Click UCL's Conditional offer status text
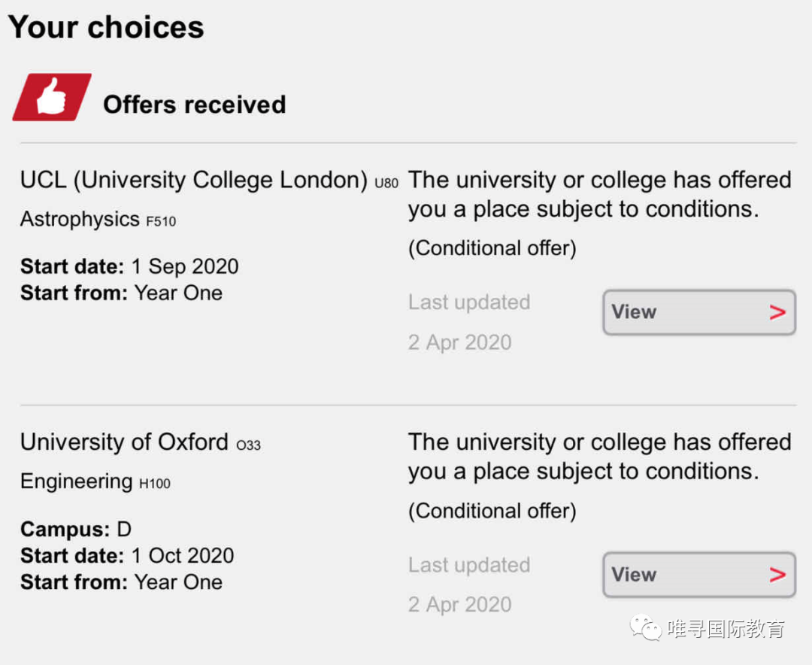 tap(492, 248)
